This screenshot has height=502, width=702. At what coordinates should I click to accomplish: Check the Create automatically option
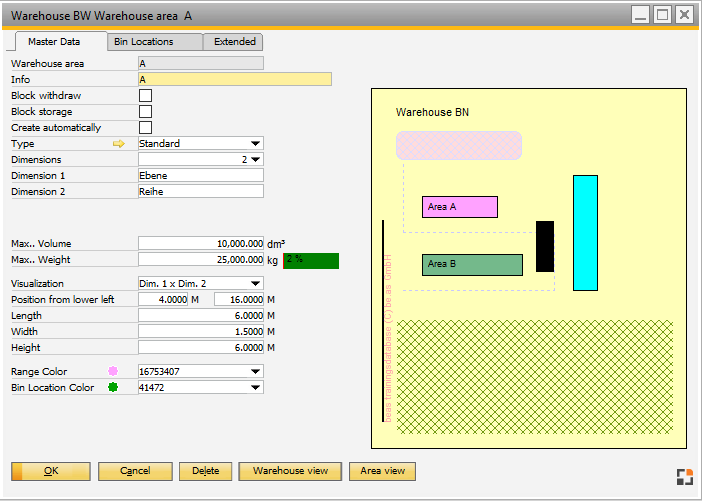pyautogui.click(x=145, y=128)
